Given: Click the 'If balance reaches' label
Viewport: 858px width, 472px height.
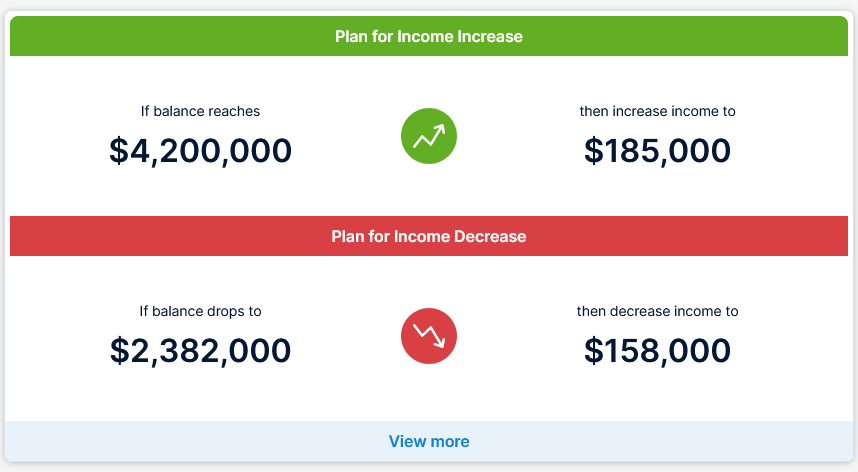Looking at the screenshot, I should point(200,111).
